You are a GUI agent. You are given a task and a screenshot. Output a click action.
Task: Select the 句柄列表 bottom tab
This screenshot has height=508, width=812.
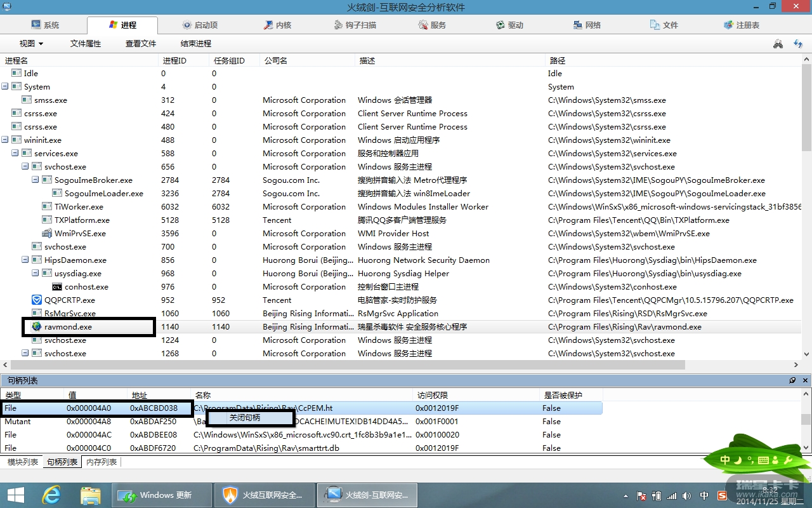pos(62,462)
